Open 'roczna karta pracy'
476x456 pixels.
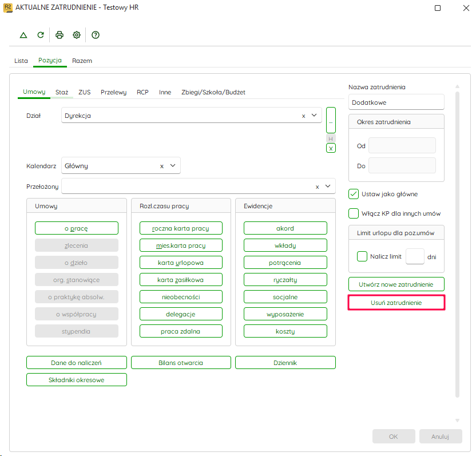181,228
